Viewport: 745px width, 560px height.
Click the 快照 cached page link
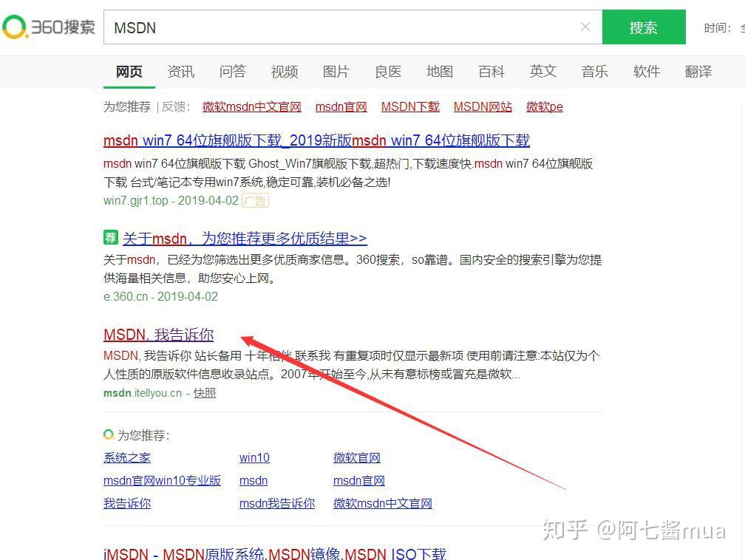click(x=204, y=392)
